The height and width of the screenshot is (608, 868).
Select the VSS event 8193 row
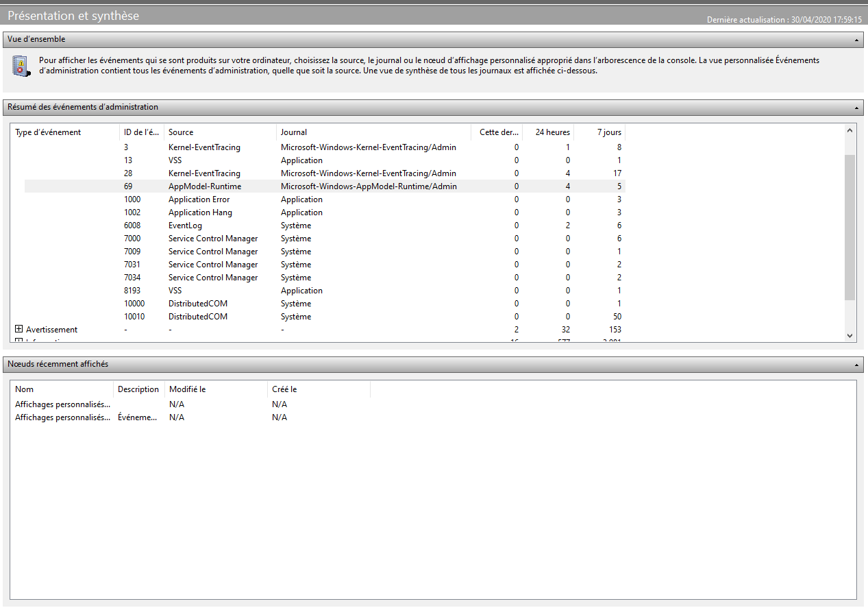pos(325,291)
